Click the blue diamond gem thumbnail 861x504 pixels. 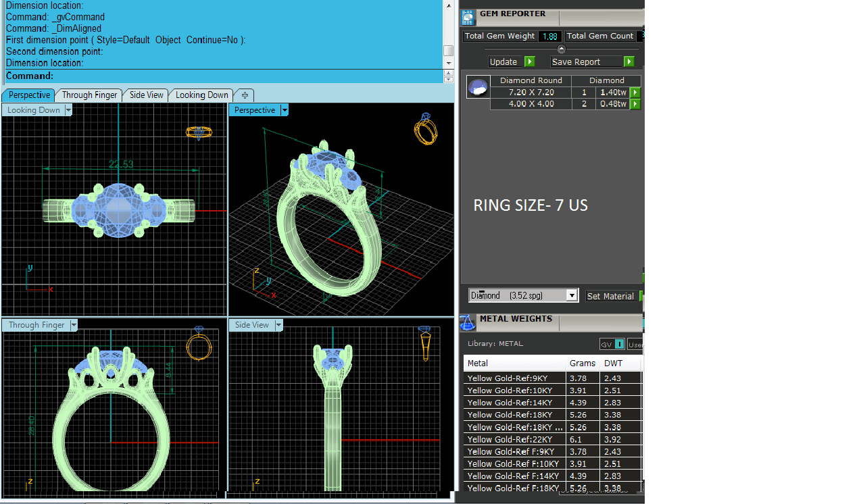tap(478, 87)
